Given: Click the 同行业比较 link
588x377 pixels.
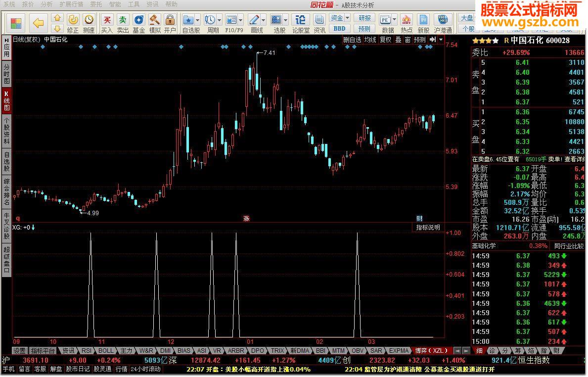Looking at the screenshot, I should [x=569, y=246].
